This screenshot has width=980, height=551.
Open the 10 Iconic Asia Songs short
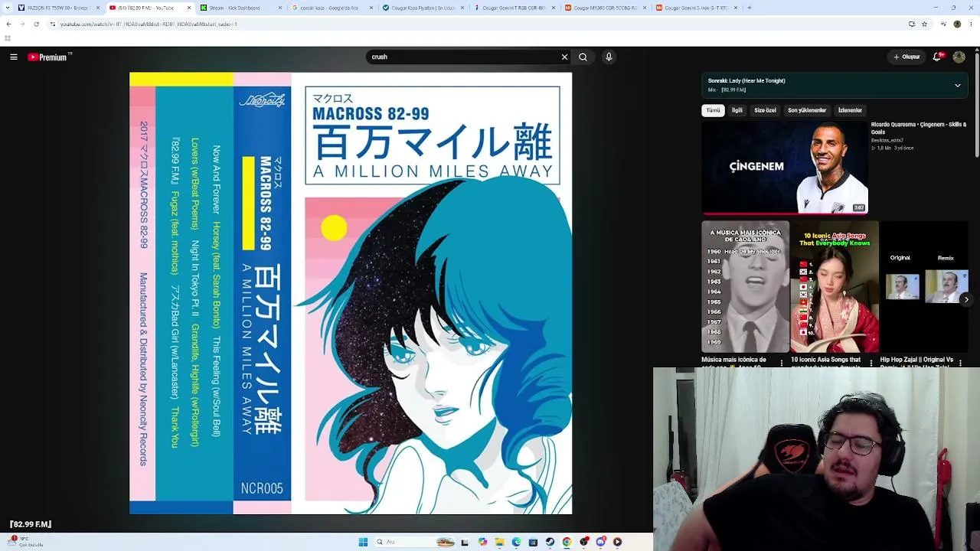[x=835, y=289]
